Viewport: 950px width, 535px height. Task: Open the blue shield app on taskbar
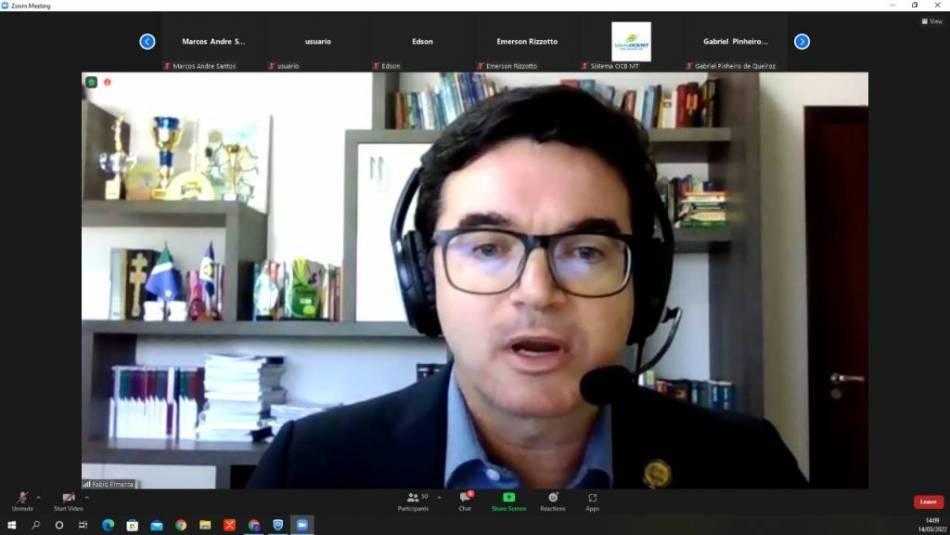click(278, 525)
